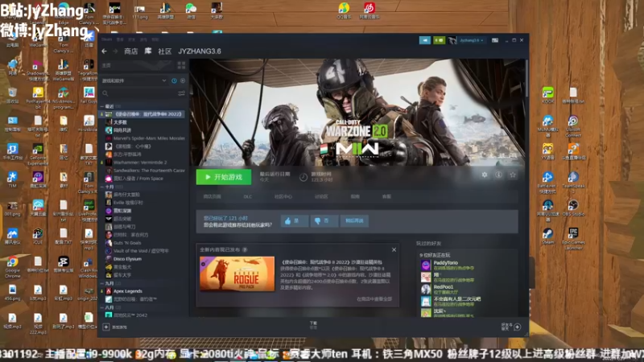Open the DLC tab of the game
644x362 pixels.
[248, 196]
